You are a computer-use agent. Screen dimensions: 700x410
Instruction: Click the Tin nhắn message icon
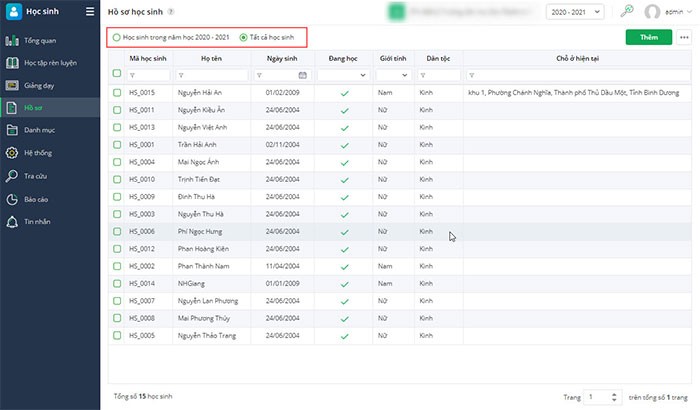(14, 221)
